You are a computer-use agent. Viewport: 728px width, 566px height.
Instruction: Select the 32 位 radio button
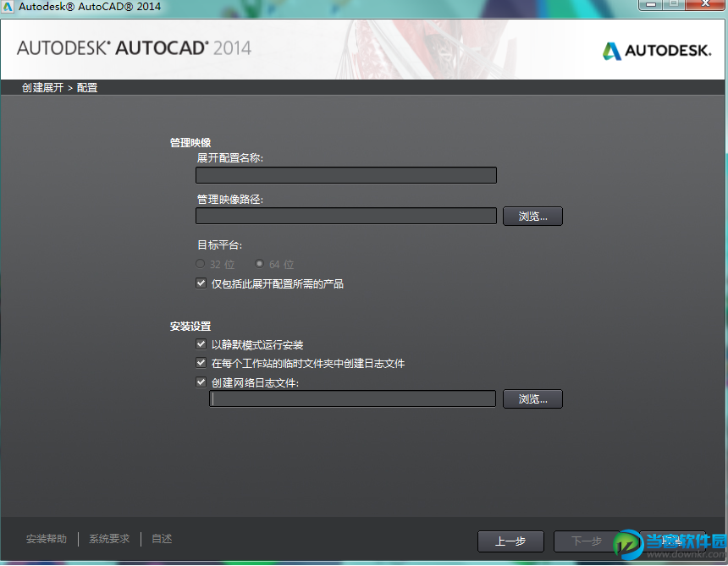click(x=200, y=264)
